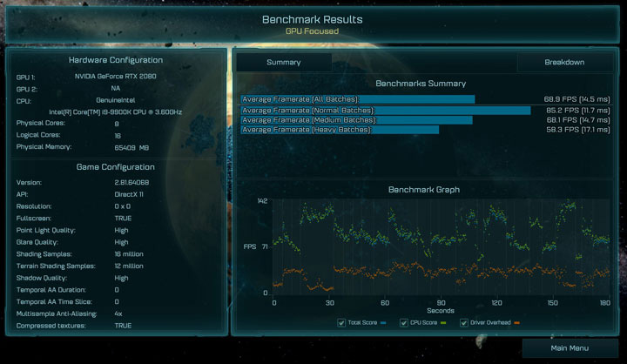Click the Physical Cores 8 value
627x364 pixels.
pyautogui.click(x=117, y=124)
